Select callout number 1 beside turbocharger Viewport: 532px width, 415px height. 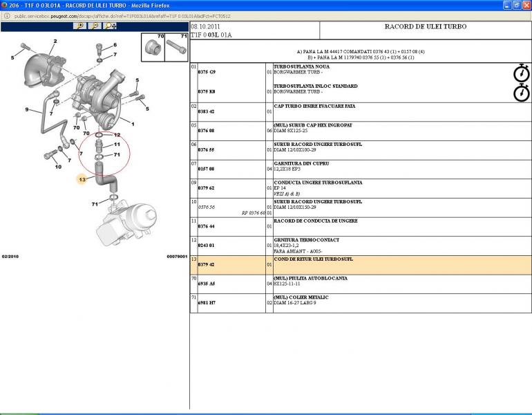[x=133, y=124]
